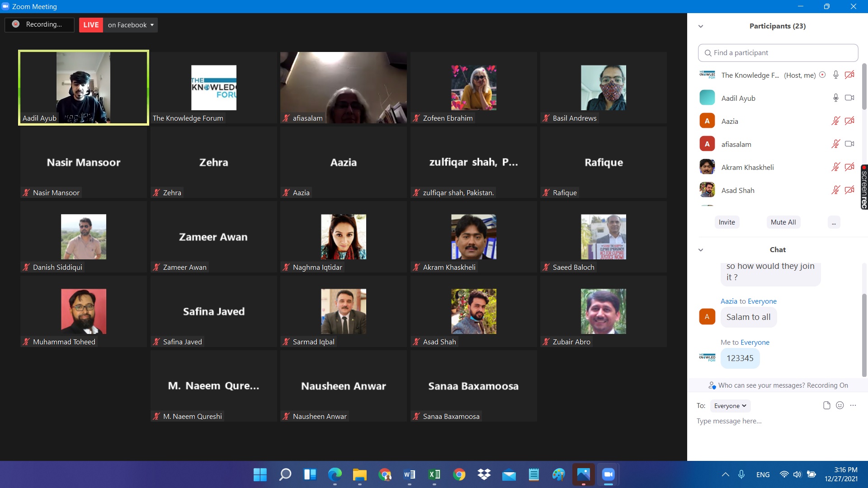Open the emoji picker in chat
Viewport: 868px width, 488px height.
tap(840, 405)
